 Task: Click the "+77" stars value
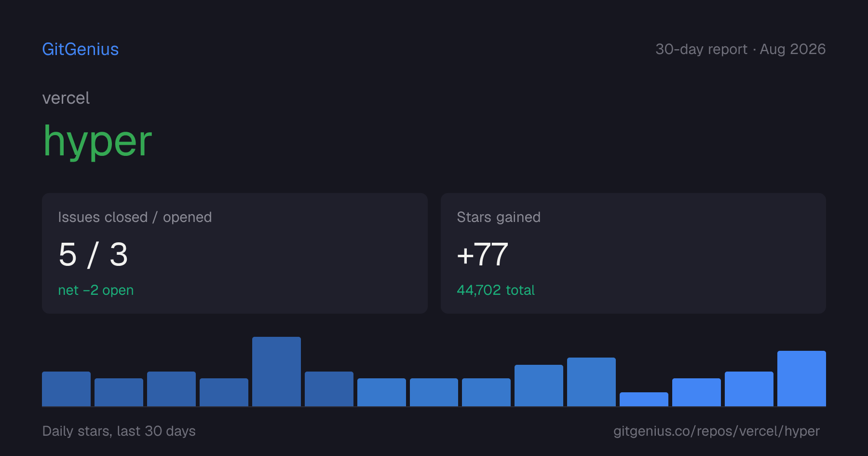coord(483,254)
